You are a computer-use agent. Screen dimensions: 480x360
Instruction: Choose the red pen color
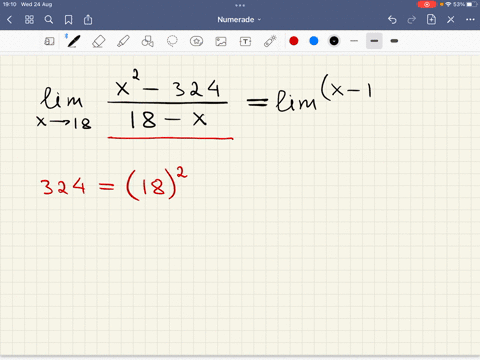(294, 41)
